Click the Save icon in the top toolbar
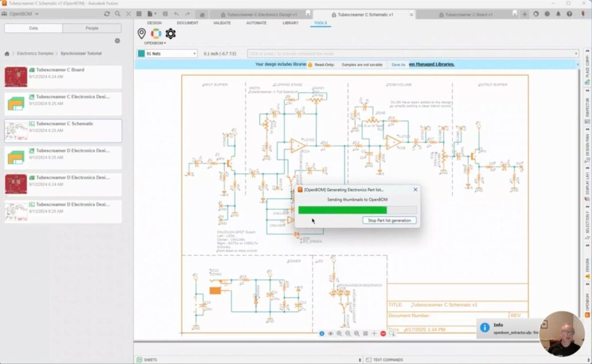 165,14
